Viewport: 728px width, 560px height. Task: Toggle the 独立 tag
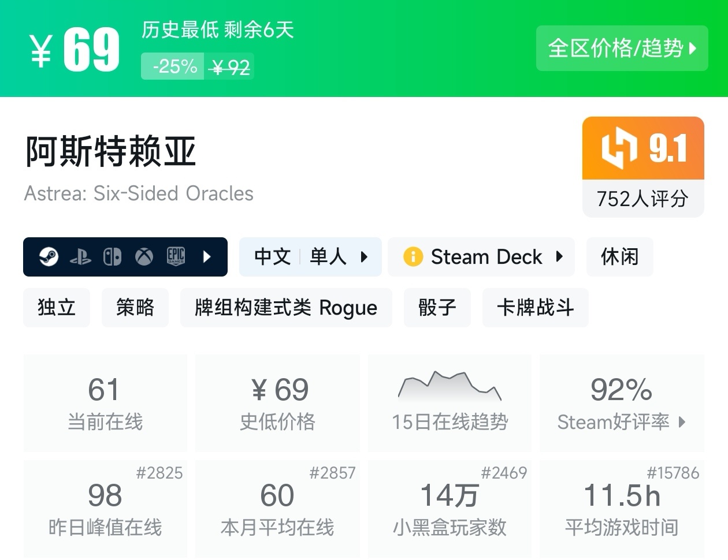click(x=57, y=308)
